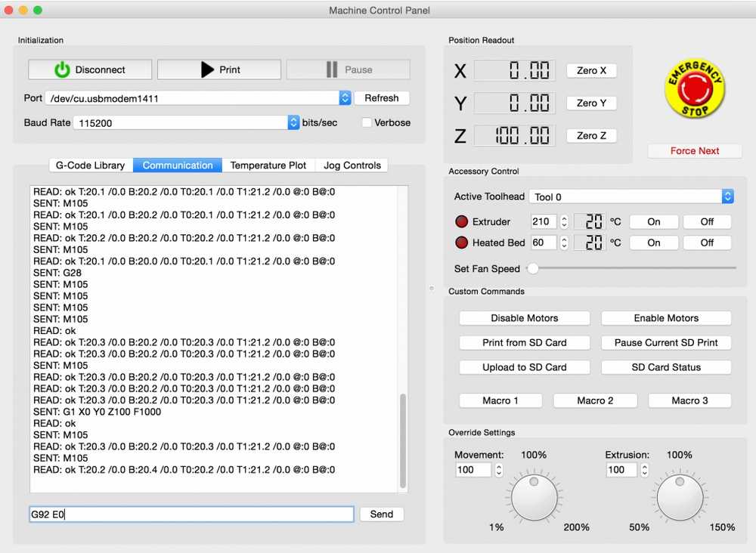Click the Extrusion override dial knob
This screenshot has height=553, width=756.
[x=680, y=498]
